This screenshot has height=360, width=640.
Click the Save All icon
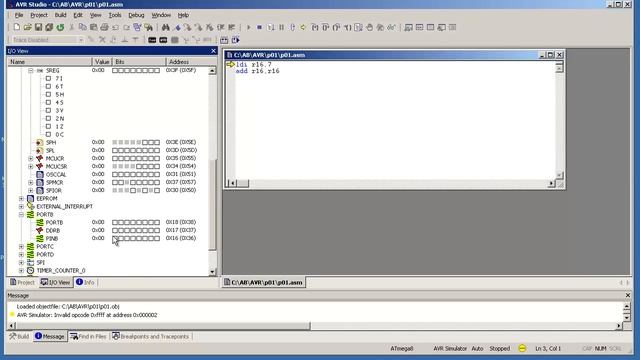click(x=49, y=27)
